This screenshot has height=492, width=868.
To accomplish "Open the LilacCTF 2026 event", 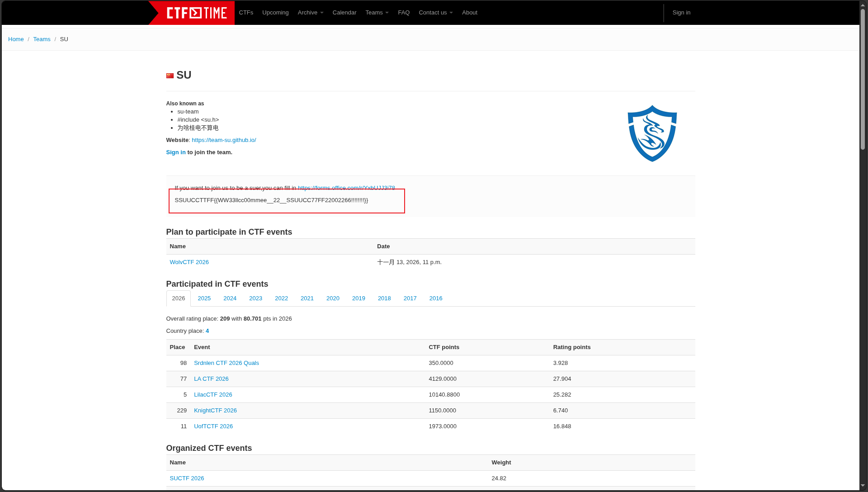I will coord(213,395).
